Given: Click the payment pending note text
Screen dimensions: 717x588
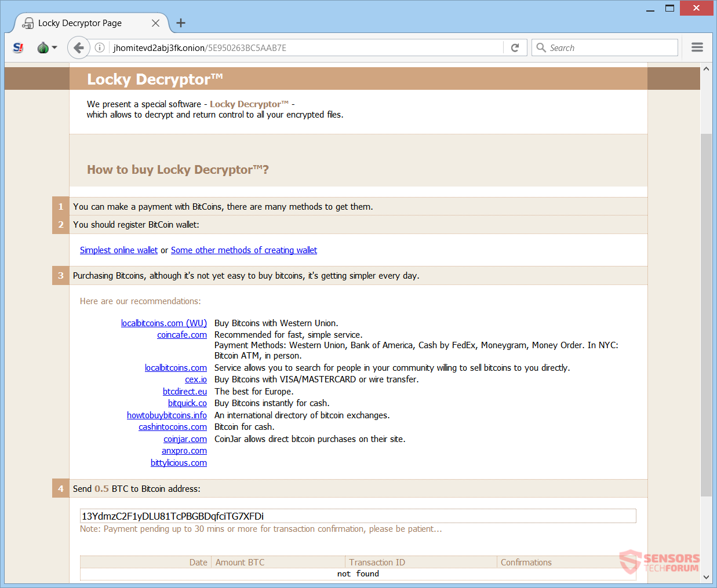Looking at the screenshot, I should pyautogui.click(x=261, y=529).
